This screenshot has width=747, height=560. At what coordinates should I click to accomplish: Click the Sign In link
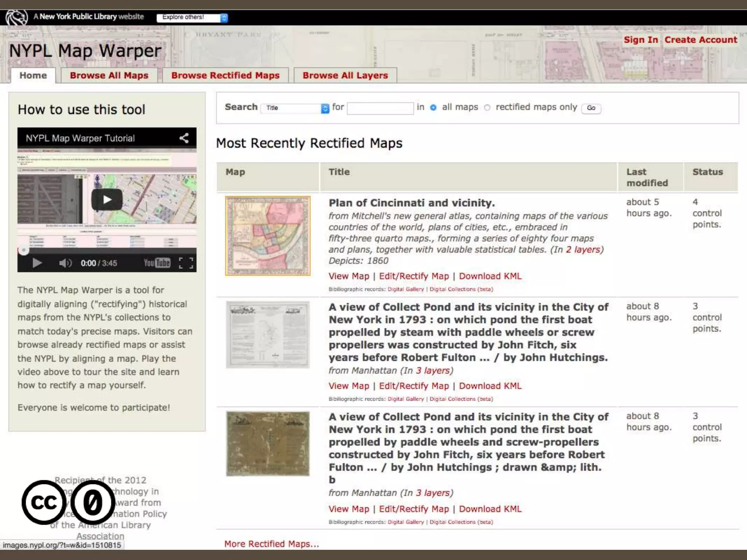[x=640, y=40]
